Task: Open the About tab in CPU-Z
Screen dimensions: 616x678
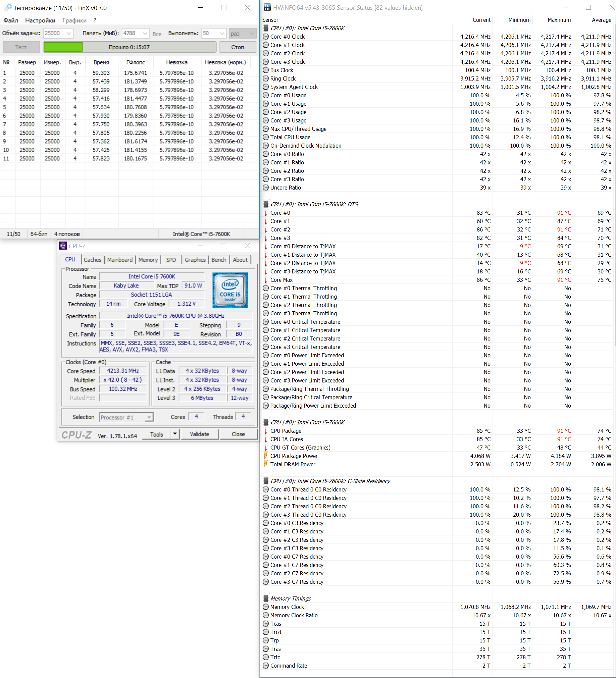Action: (x=240, y=260)
